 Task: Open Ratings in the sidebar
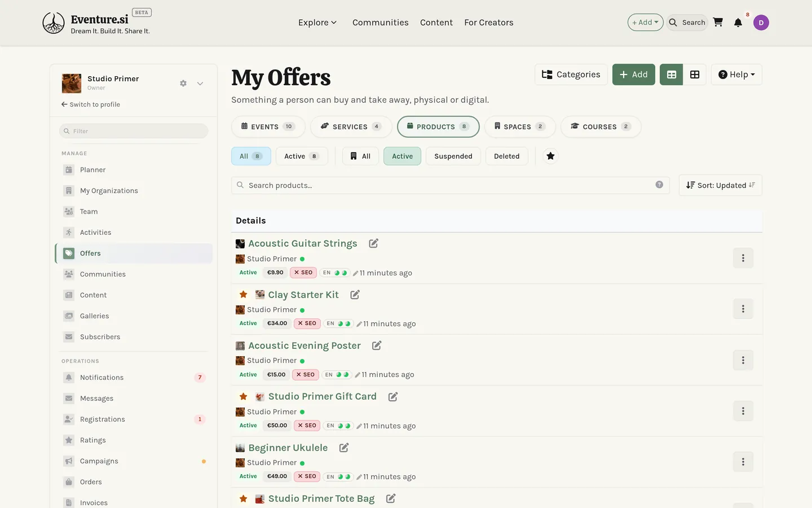point(134,440)
